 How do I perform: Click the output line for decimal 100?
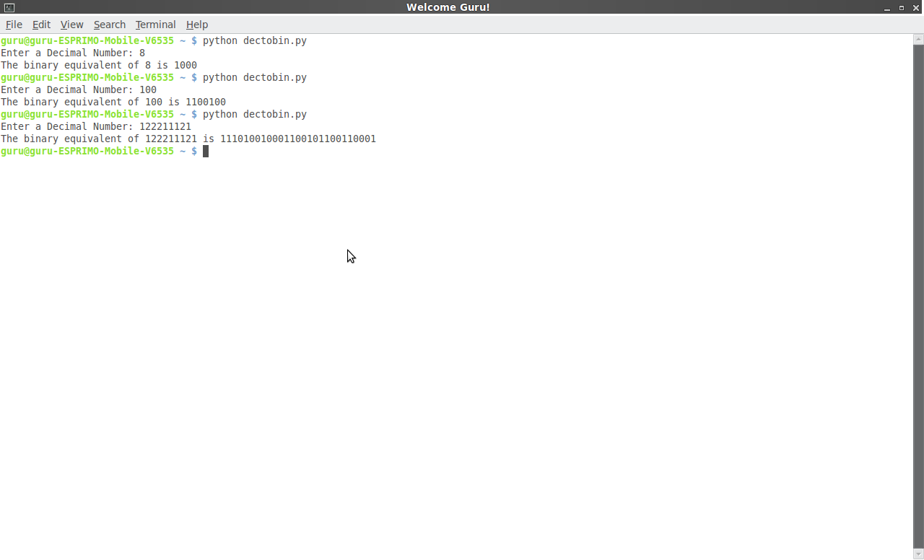pos(113,102)
